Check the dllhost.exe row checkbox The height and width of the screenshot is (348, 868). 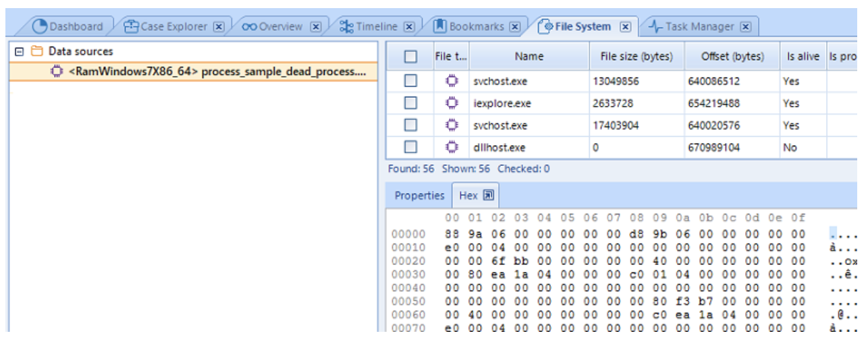[410, 147]
